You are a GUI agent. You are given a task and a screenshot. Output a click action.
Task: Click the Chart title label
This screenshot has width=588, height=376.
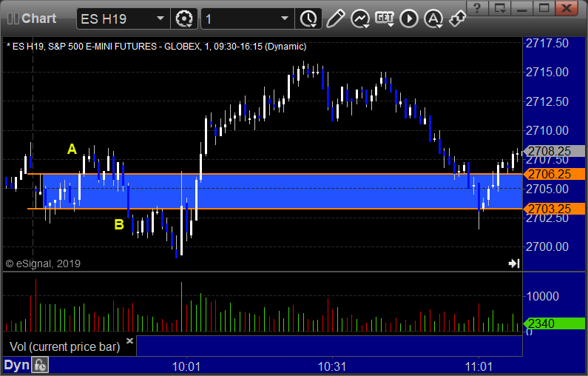click(x=38, y=19)
